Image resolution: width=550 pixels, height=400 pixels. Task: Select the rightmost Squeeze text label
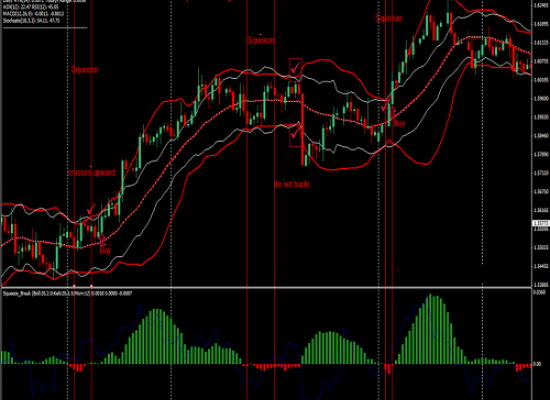coord(389,18)
